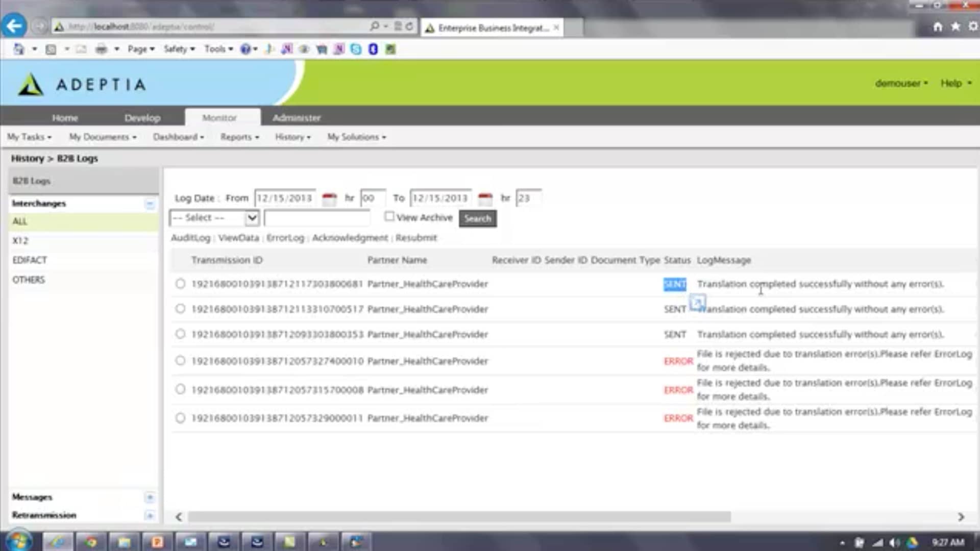This screenshot has width=980, height=551.
Task: Select radio for transmission ending 400010
Action: pyautogui.click(x=180, y=361)
